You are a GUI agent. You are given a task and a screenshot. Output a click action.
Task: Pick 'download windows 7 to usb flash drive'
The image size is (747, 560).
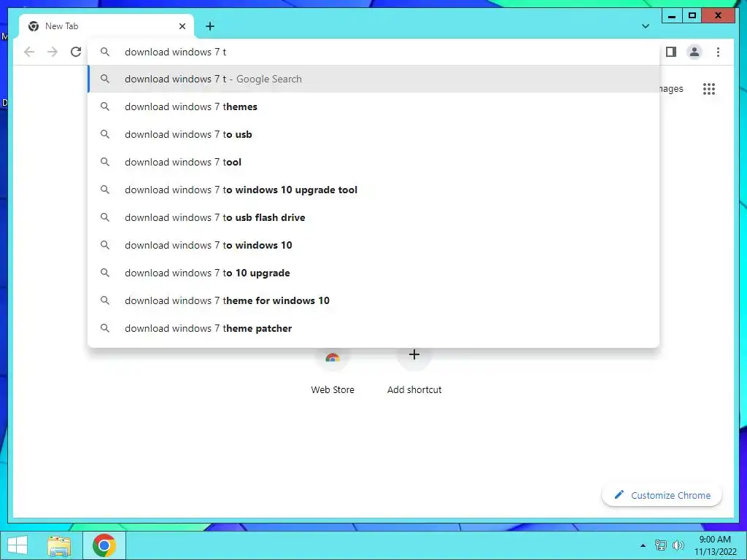[374, 217]
